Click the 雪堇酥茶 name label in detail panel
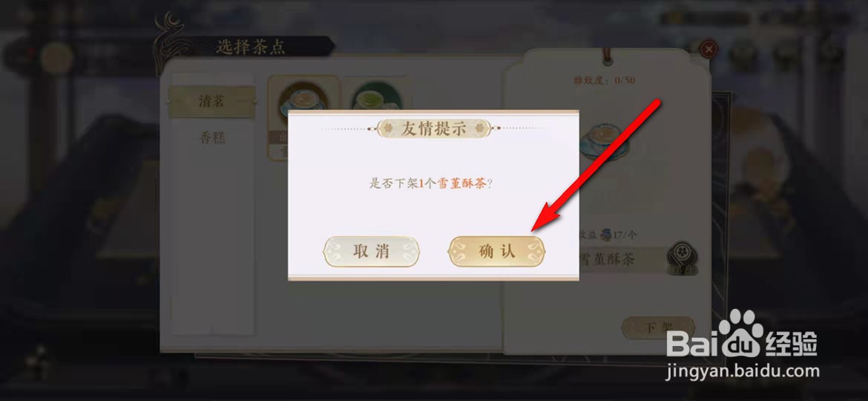 608,258
